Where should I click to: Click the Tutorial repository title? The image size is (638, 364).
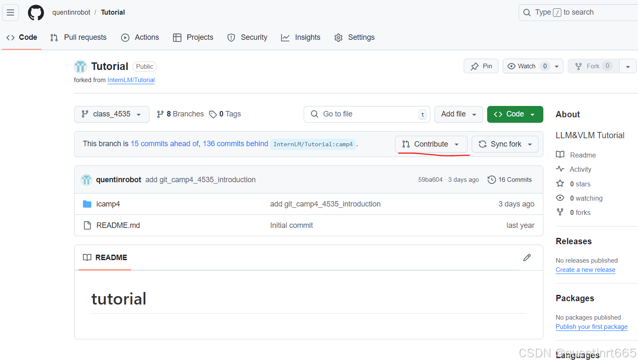click(110, 66)
